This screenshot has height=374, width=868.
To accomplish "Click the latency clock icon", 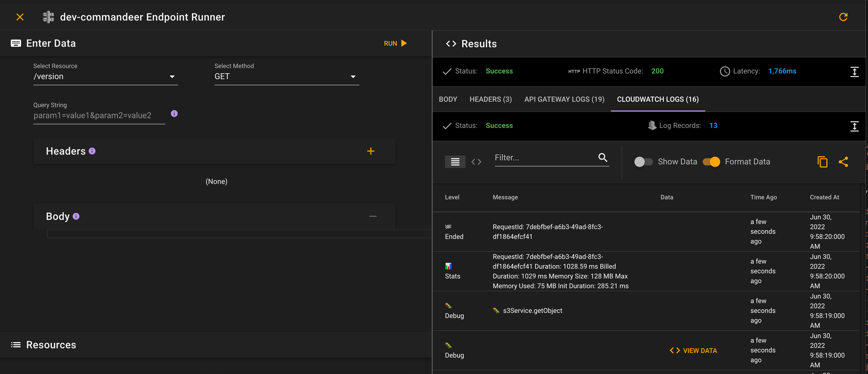I will (x=725, y=71).
